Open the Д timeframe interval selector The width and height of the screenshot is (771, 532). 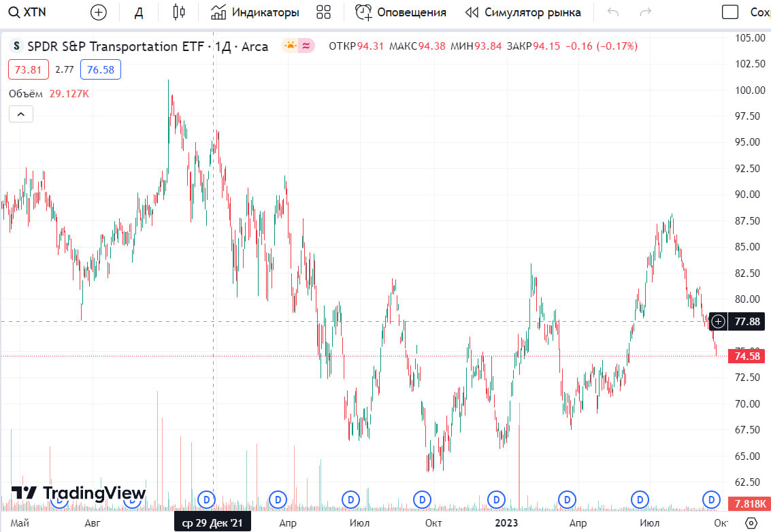[139, 12]
